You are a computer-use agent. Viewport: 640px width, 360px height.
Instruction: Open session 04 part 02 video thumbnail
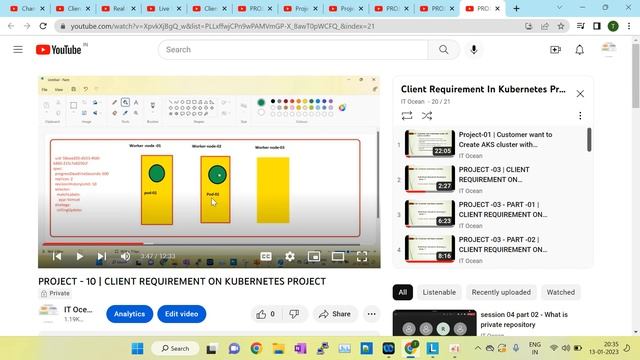pyautogui.click(x=434, y=323)
